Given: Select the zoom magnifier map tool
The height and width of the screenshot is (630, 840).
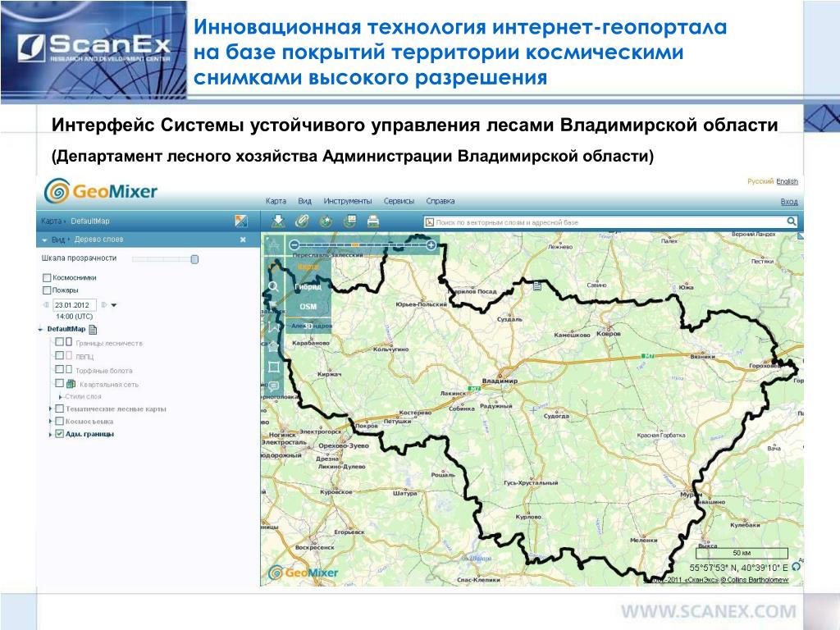Looking at the screenshot, I should [x=273, y=286].
